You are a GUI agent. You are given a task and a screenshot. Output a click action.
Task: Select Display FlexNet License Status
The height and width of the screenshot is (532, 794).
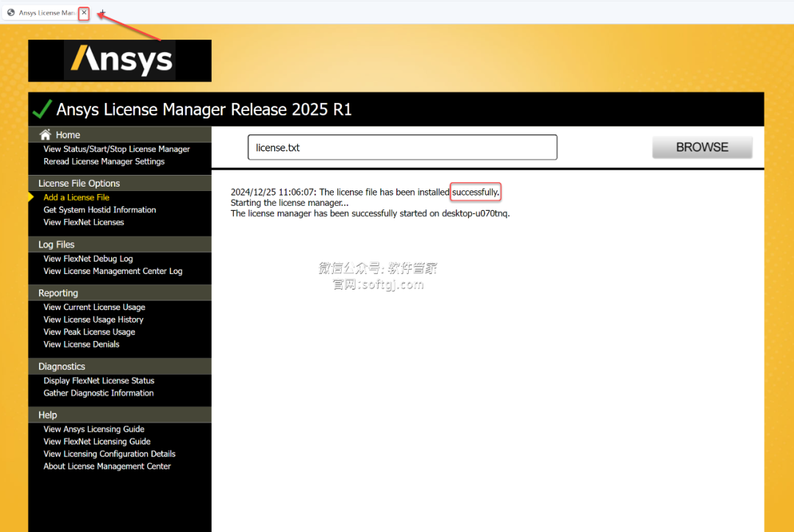pos(99,381)
